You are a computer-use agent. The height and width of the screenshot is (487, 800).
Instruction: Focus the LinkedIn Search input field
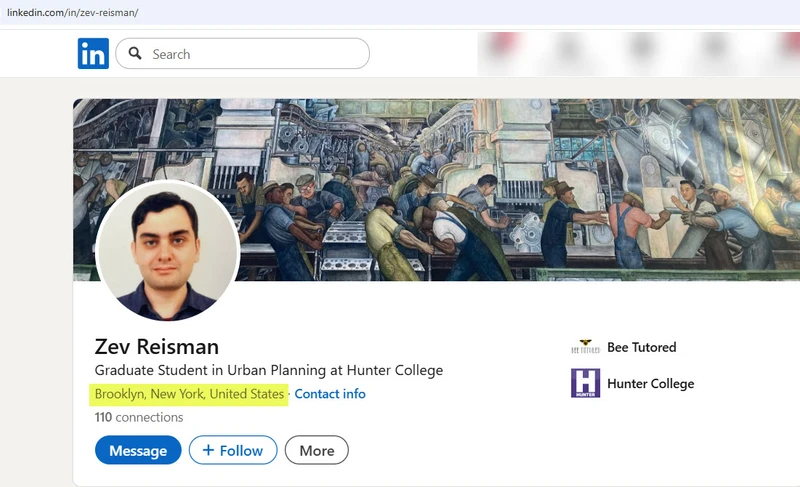click(x=255, y=54)
